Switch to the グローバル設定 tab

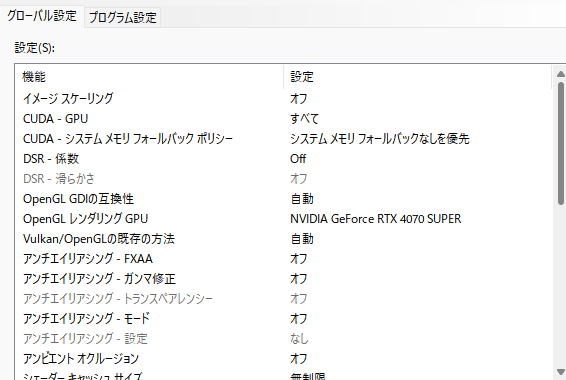[42, 16]
